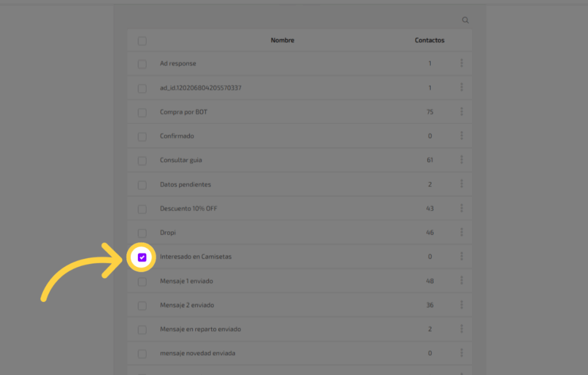Click the Consultar guia tag name
This screenshot has width=588, height=375.
[181, 160]
